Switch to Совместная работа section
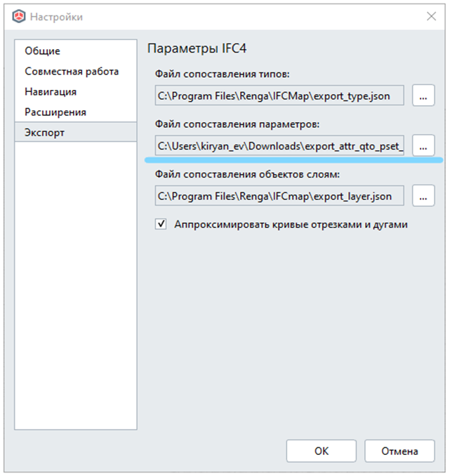The width and height of the screenshot is (450, 476). click(72, 72)
